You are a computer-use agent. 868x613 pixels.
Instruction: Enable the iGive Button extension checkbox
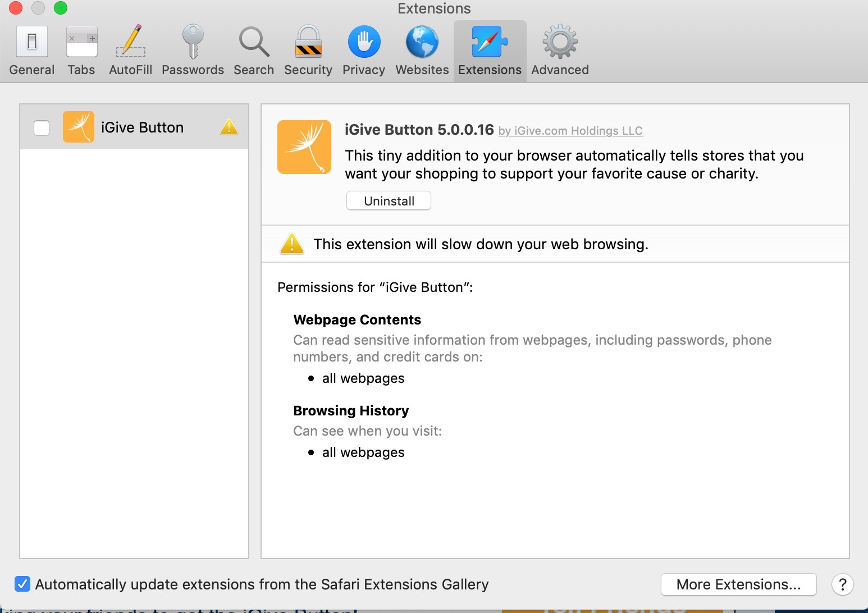pyautogui.click(x=42, y=128)
